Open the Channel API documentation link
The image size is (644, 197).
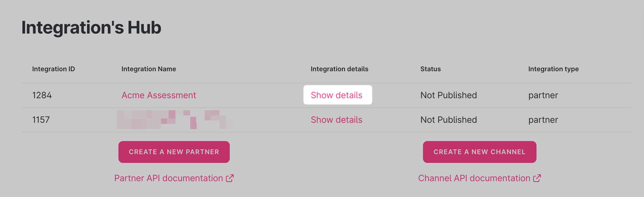[x=474, y=178]
